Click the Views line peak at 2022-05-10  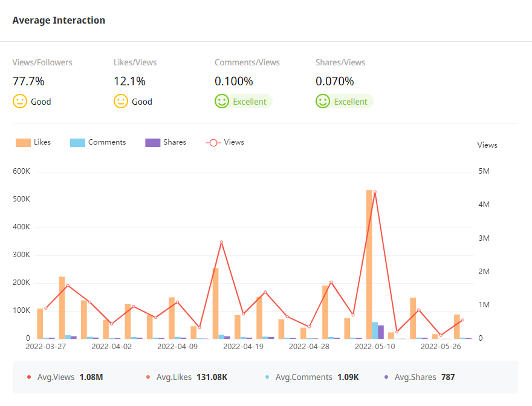click(375, 192)
